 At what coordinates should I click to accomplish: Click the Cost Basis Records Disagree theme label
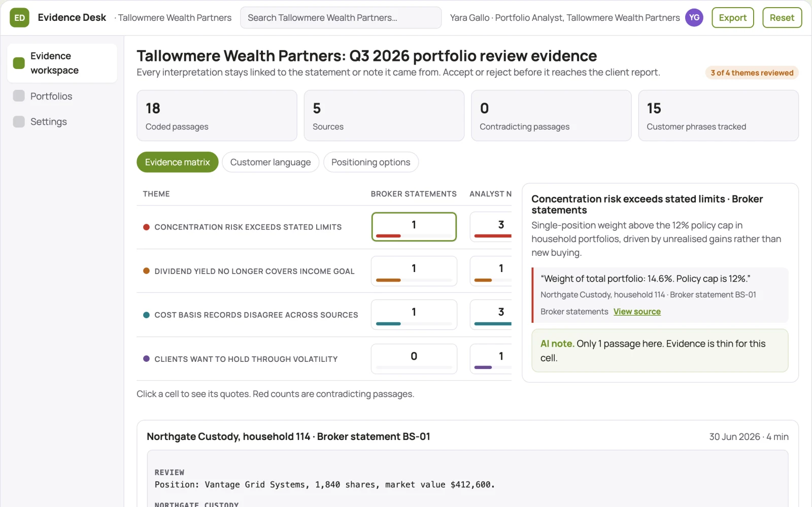[256, 315]
